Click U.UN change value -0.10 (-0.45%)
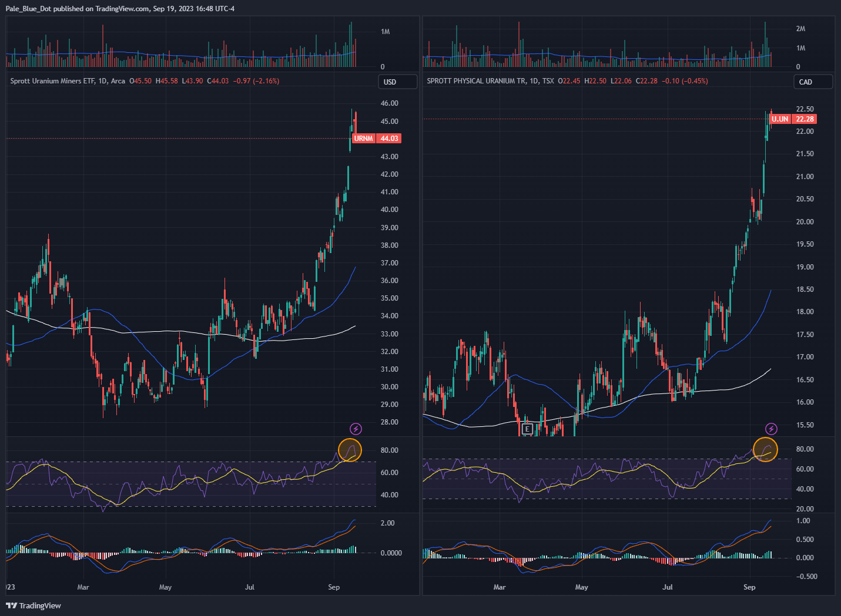 685,81
